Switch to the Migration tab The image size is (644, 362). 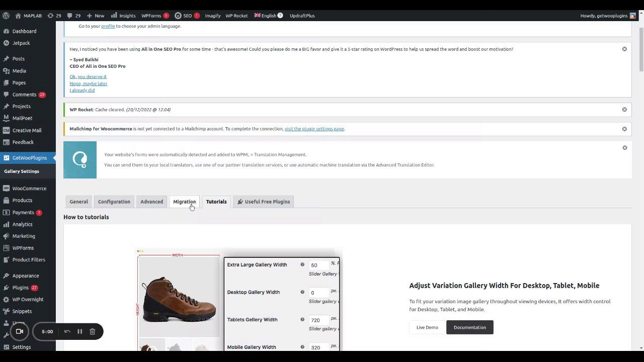click(185, 202)
